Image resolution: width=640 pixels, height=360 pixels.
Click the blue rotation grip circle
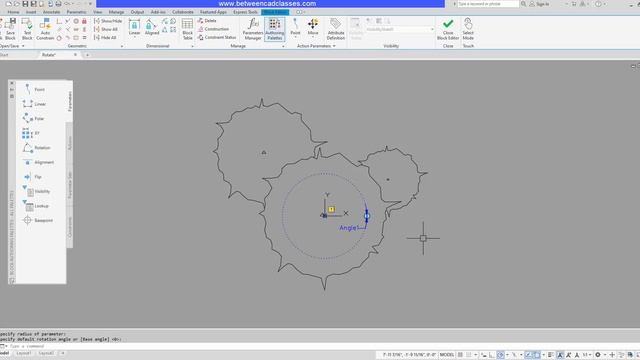367,216
